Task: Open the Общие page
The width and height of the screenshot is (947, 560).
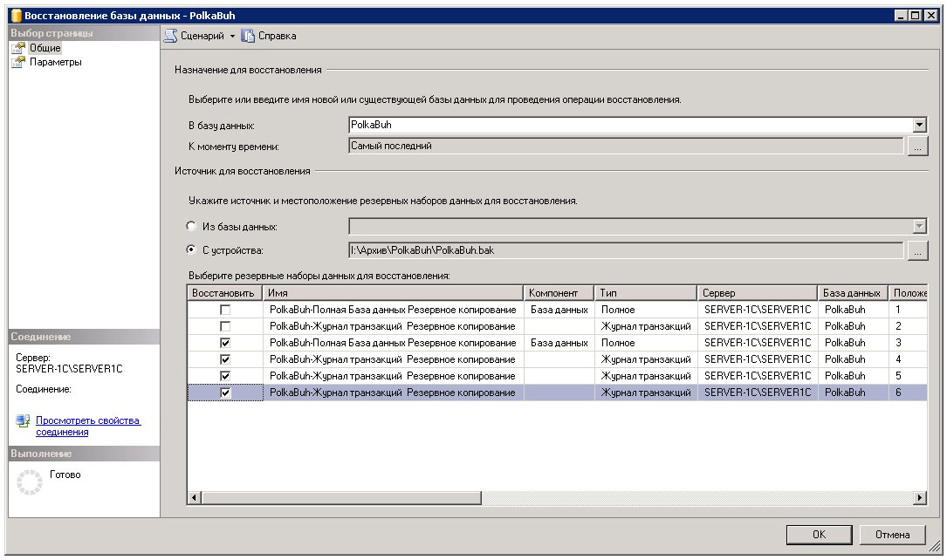Action: (45, 48)
